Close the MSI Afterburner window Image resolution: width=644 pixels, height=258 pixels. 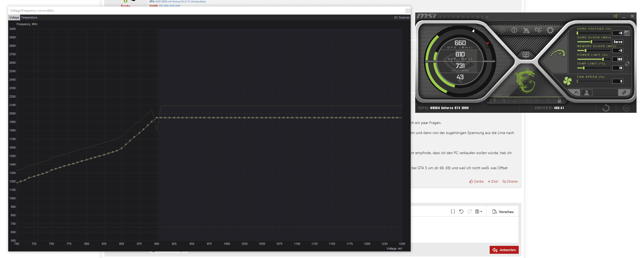click(x=632, y=16)
